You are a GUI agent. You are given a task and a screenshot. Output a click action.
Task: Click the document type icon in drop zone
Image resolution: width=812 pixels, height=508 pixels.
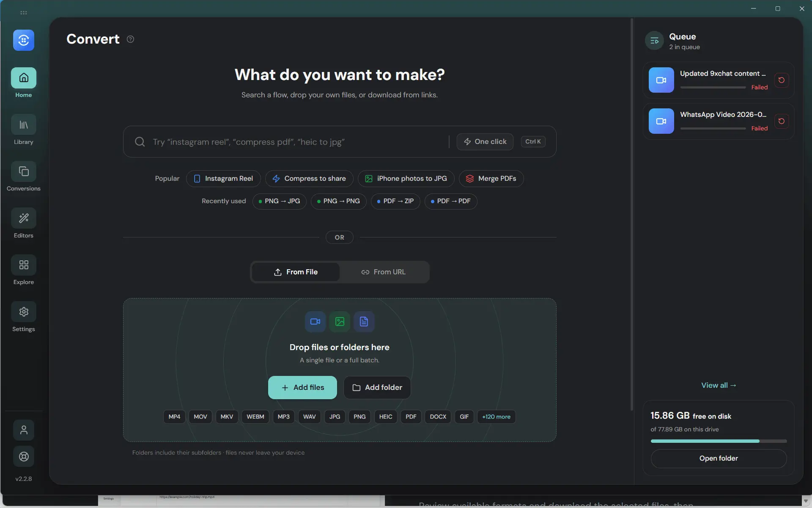[x=364, y=322]
